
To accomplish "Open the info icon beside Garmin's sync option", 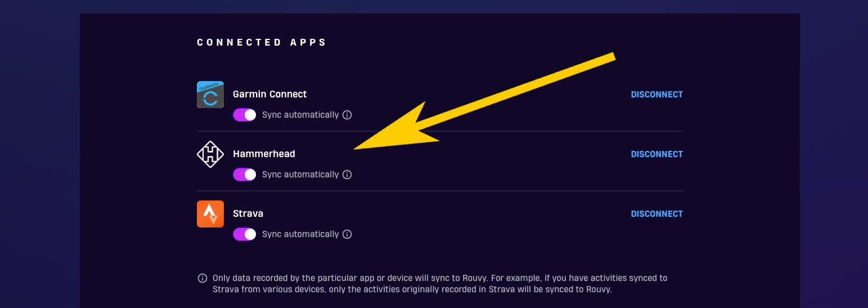I will 347,115.
